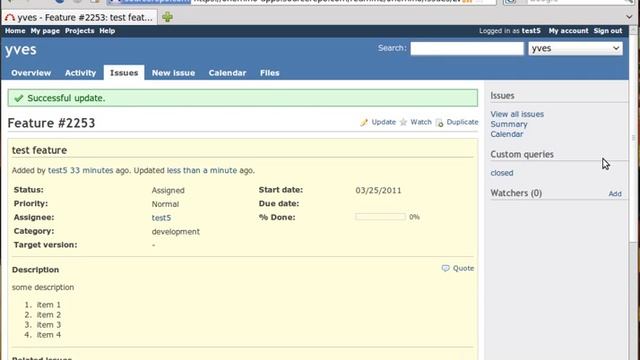Click list entry 'item 1'
Viewport: 640px width, 360px height.
pos(49,305)
